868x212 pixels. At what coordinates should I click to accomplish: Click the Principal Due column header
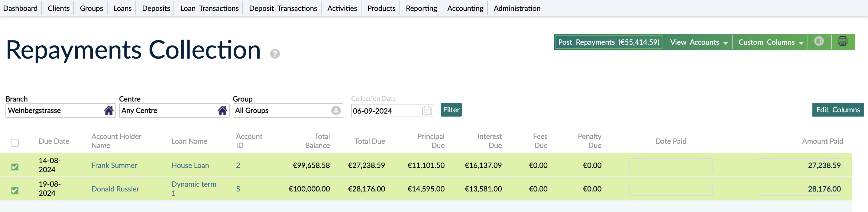coord(431,141)
